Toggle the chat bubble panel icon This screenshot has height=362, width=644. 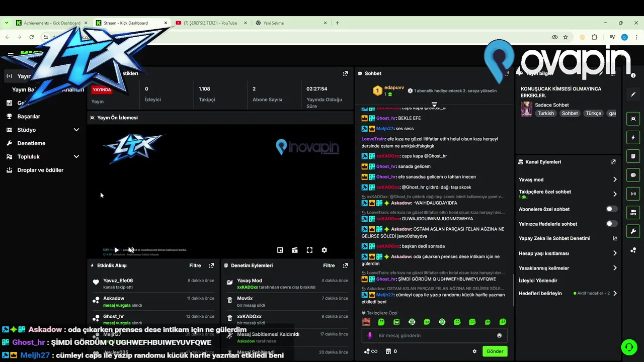click(x=633, y=175)
